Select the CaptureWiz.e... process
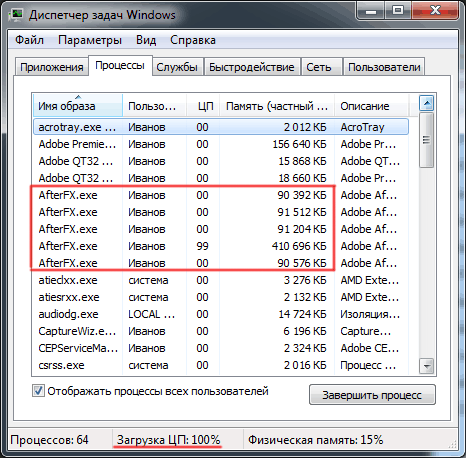 tap(221, 331)
